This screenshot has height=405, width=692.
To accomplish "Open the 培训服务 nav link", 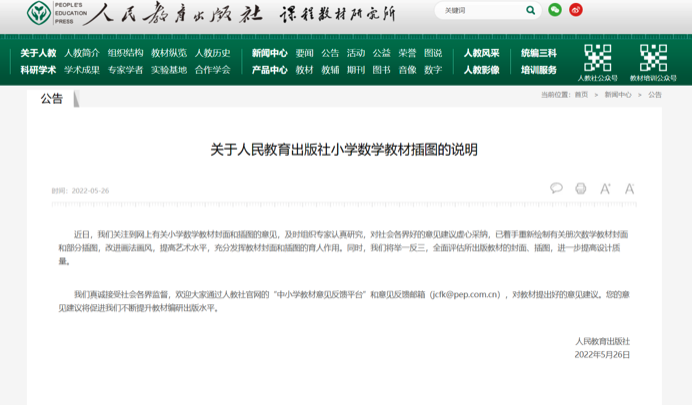I will pos(538,70).
